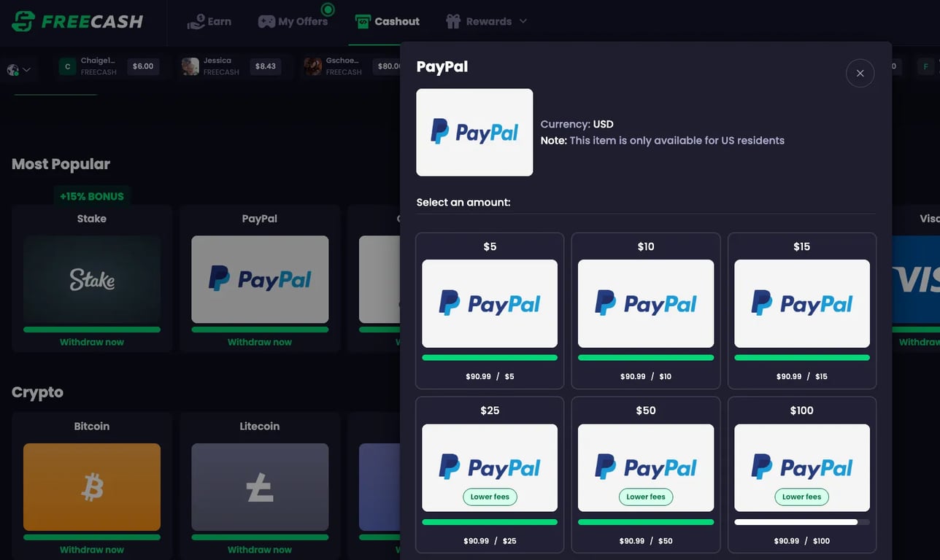
Task: Select the $15 PayPal amount
Action: (802, 311)
